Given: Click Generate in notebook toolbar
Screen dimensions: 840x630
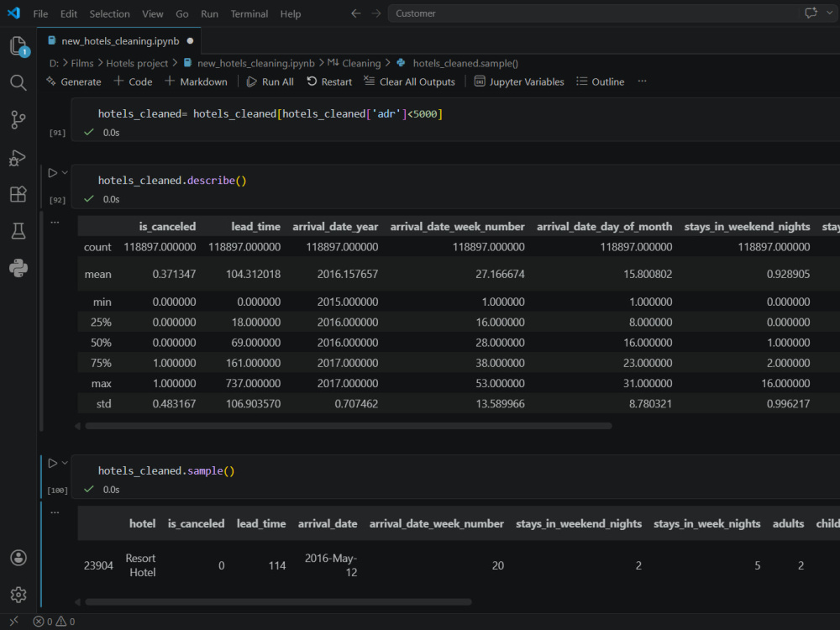Looking at the screenshot, I should coord(74,81).
